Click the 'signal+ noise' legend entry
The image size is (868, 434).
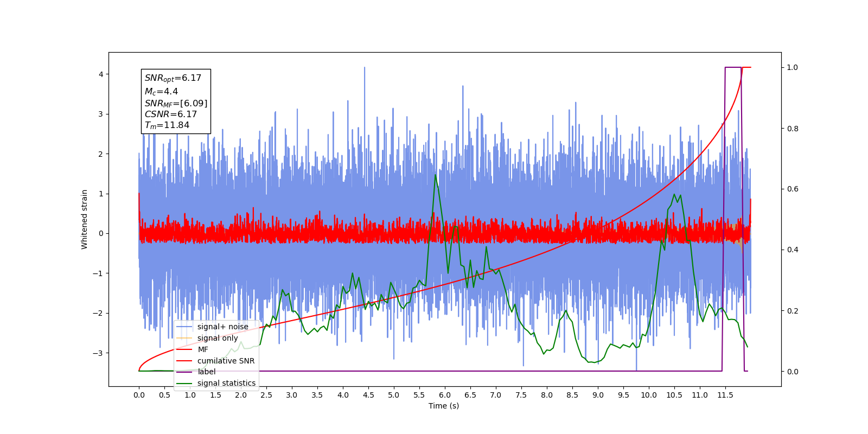(222, 327)
